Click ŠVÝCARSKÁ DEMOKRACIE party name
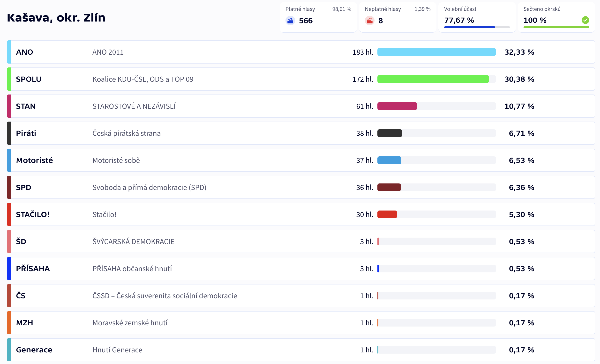The height and width of the screenshot is (364, 600). (x=133, y=241)
